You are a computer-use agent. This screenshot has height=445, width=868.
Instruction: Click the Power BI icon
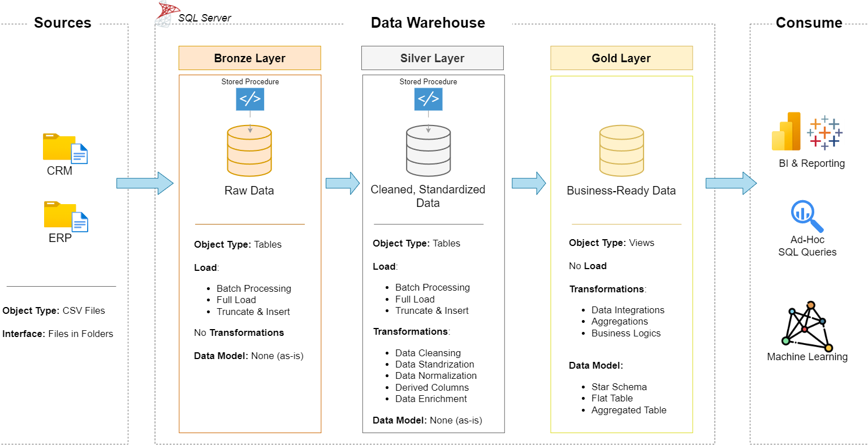point(786,131)
